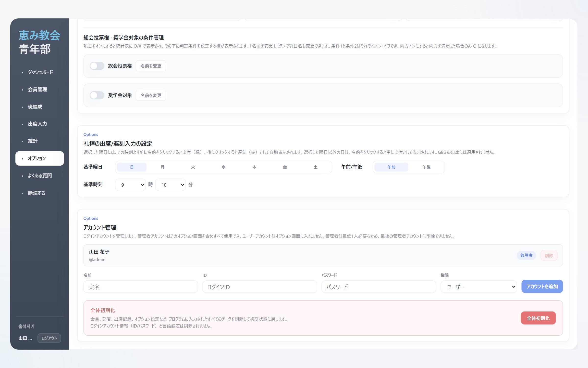Open the hour dropdown showing 9
Viewport: 588px width, 368px height.
pos(130,185)
